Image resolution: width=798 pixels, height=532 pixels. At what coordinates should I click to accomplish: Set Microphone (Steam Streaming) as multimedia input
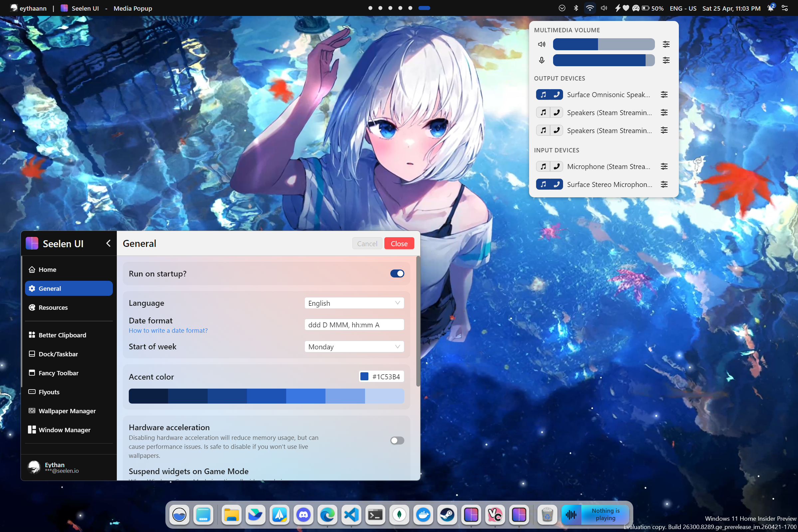coord(543,166)
